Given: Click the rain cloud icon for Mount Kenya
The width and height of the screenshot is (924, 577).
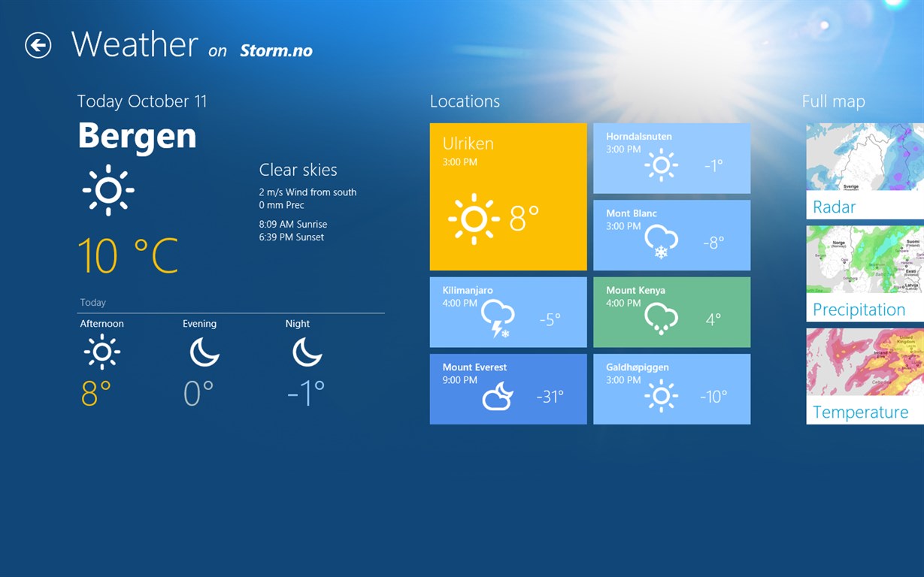Looking at the screenshot, I should pos(661,319).
